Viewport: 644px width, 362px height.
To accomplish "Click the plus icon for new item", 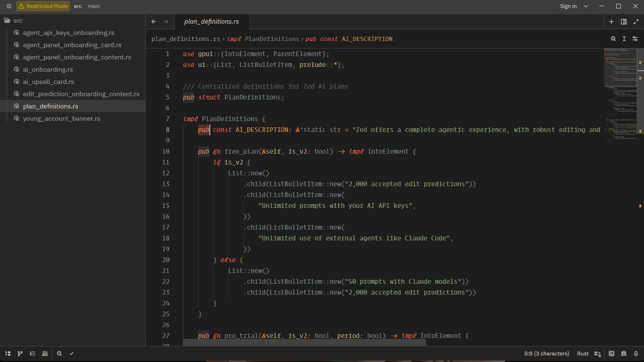I will (x=611, y=22).
